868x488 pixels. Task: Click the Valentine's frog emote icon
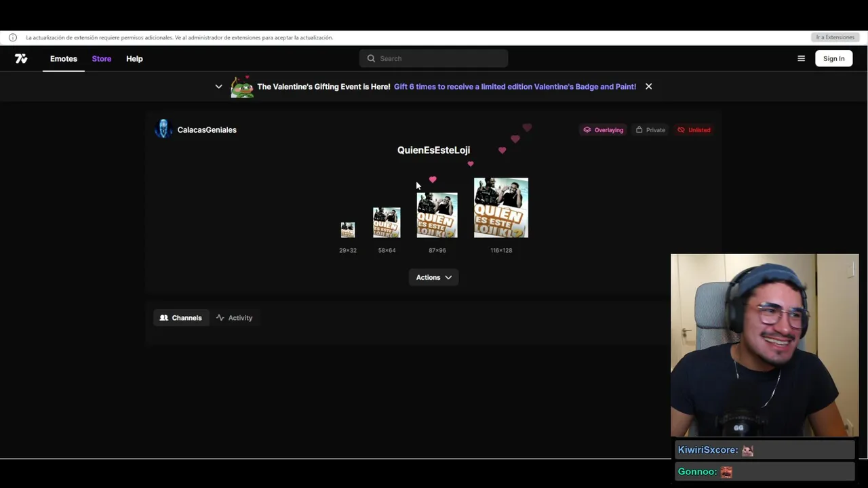[242, 87]
